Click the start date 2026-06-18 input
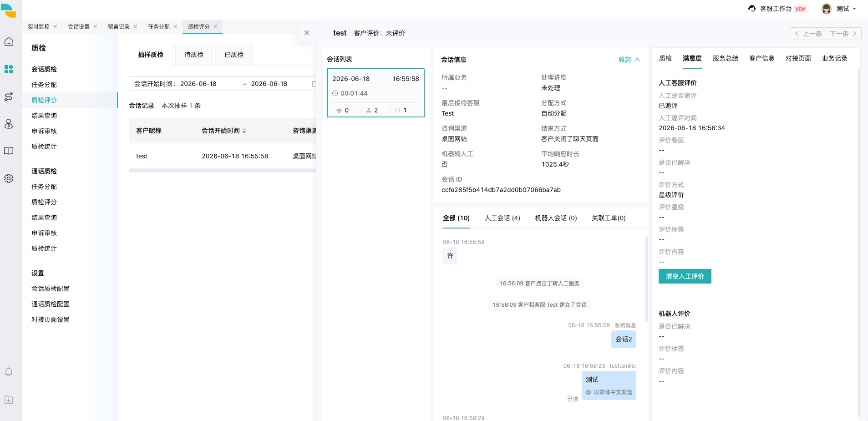The image size is (868, 421). (198, 84)
